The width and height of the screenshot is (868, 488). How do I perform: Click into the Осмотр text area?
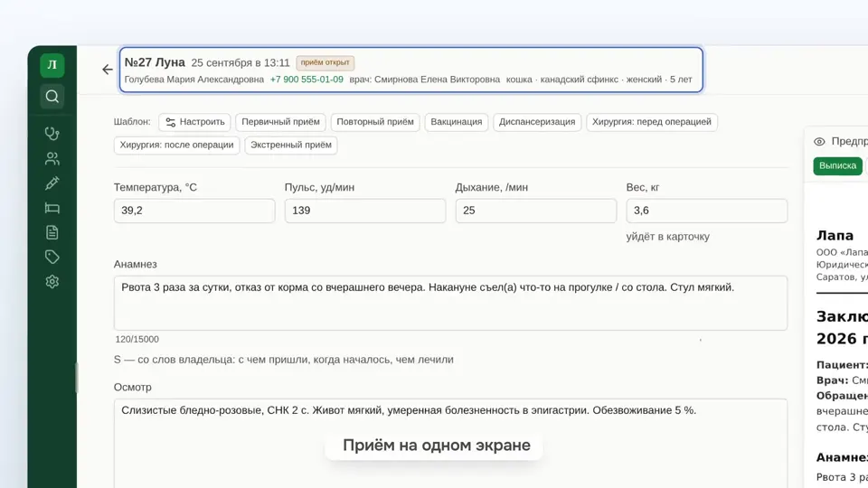pos(450,443)
